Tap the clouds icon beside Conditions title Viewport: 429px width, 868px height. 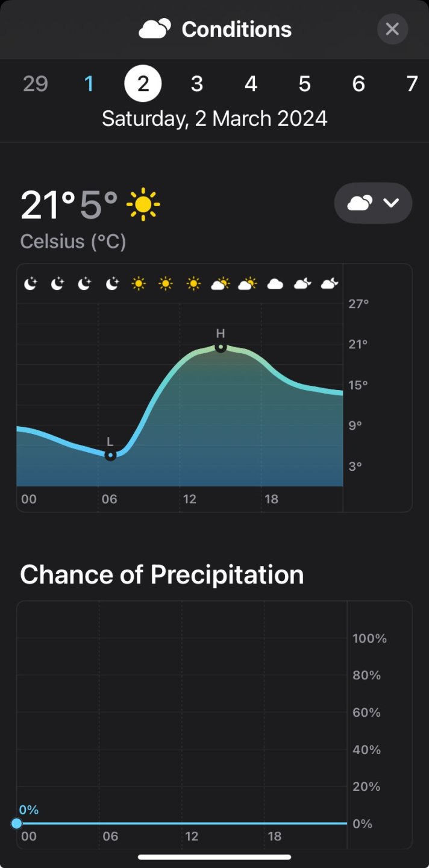[x=155, y=29]
